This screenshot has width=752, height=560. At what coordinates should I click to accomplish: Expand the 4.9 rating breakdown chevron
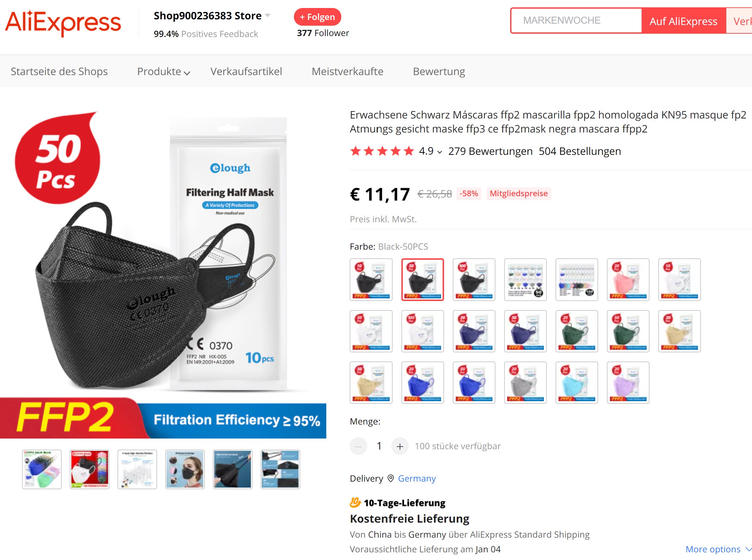pyautogui.click(x=439, y=152)
